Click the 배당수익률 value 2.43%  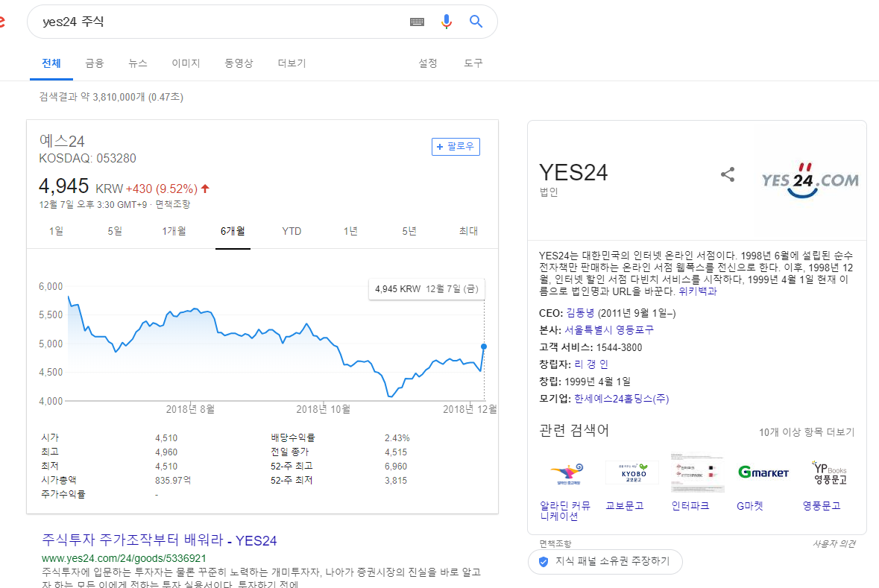tap(397, 437)
